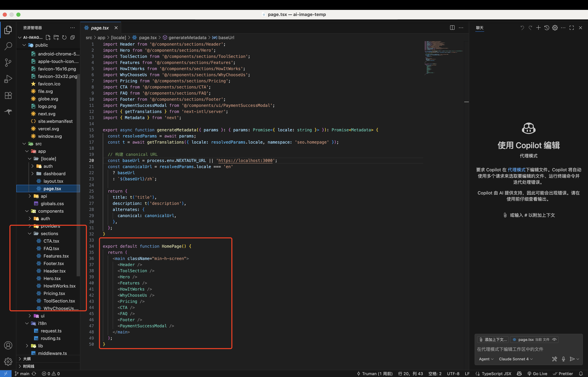Configure tools in the chat input

tap(554, 359)
